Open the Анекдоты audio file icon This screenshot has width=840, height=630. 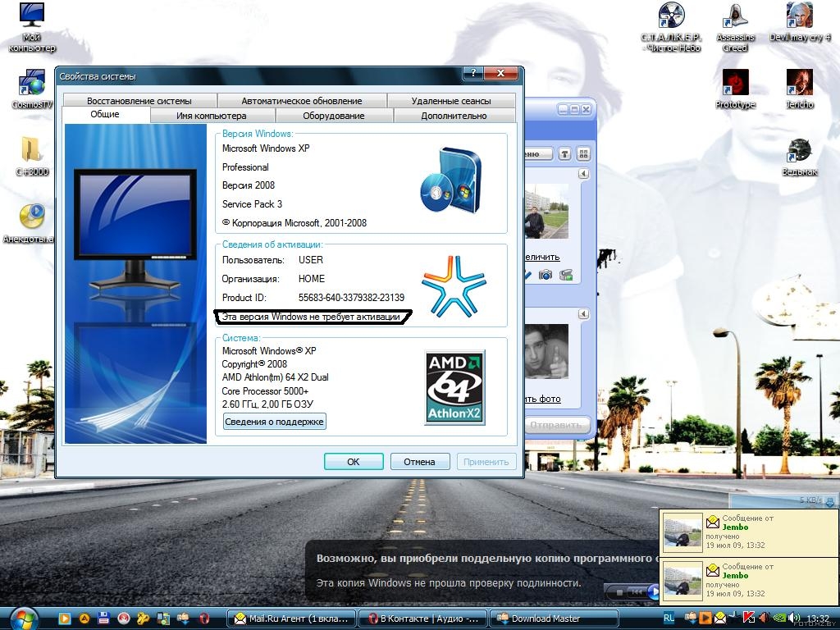pos(30,224)
